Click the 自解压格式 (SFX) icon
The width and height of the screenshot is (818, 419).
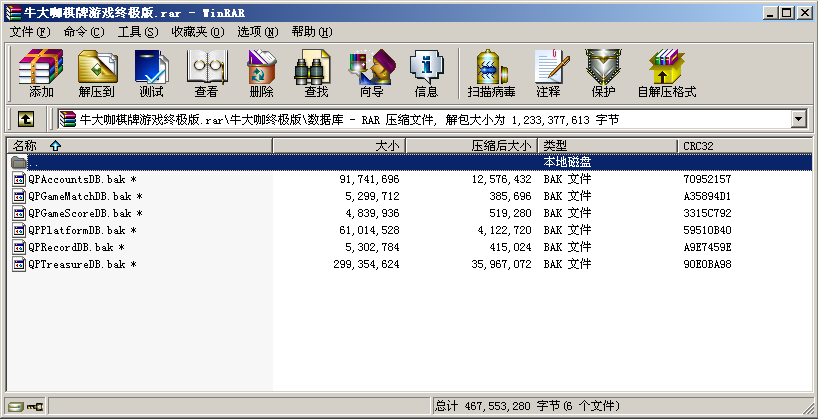pyautogui.click(x=666, y=74)
